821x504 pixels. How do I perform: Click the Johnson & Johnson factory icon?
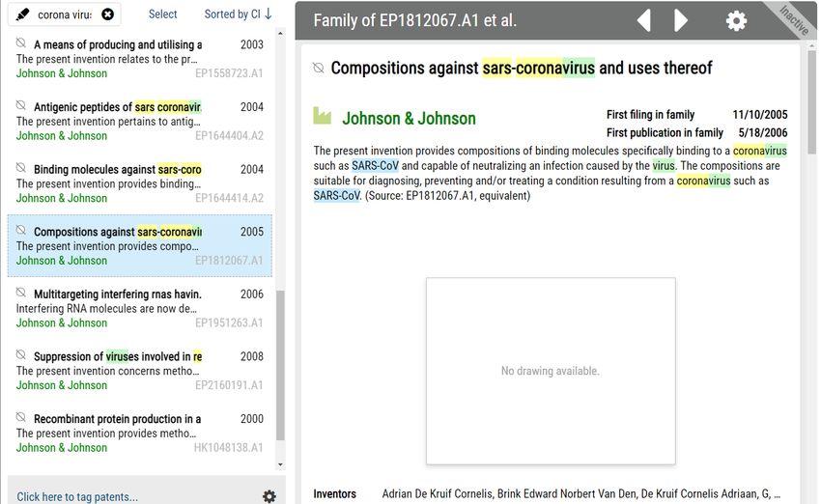click(322, 117)
